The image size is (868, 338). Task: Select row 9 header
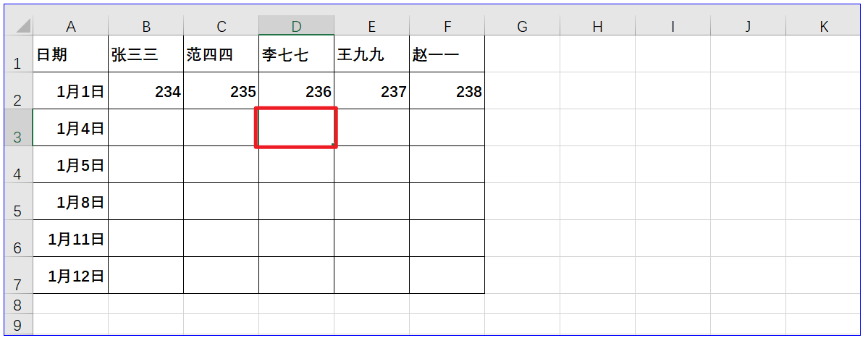coord(18,324)
